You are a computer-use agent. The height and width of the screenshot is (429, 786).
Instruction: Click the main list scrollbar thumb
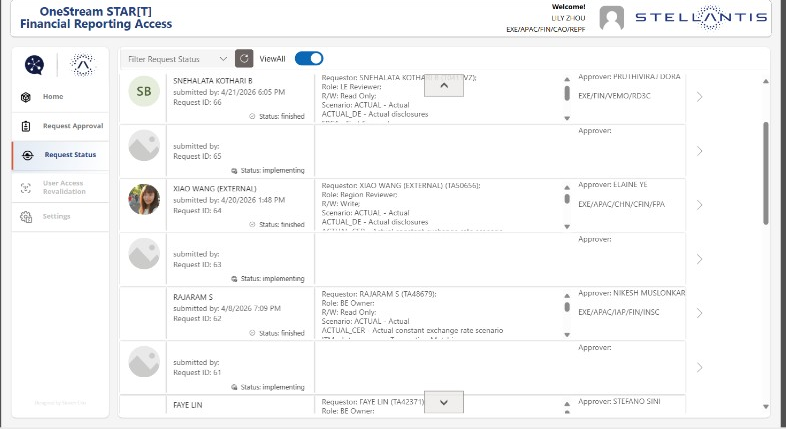[765, 173]
